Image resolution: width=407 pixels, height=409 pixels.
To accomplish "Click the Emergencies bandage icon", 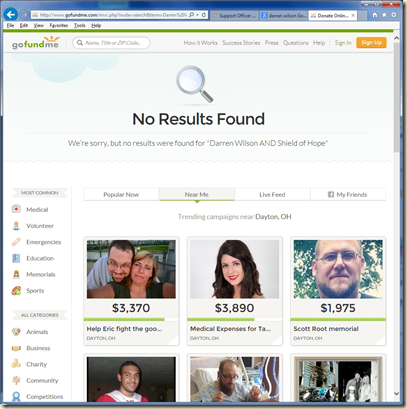I will point(16,242).
